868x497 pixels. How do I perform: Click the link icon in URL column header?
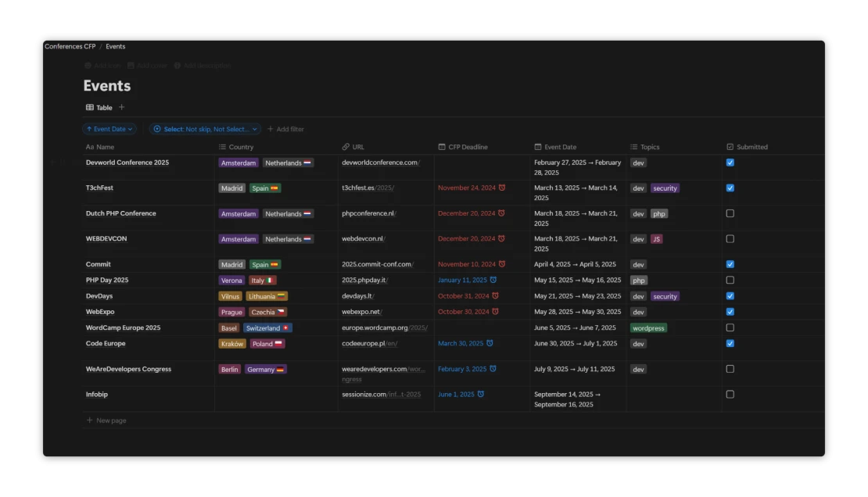pos(346,147)
